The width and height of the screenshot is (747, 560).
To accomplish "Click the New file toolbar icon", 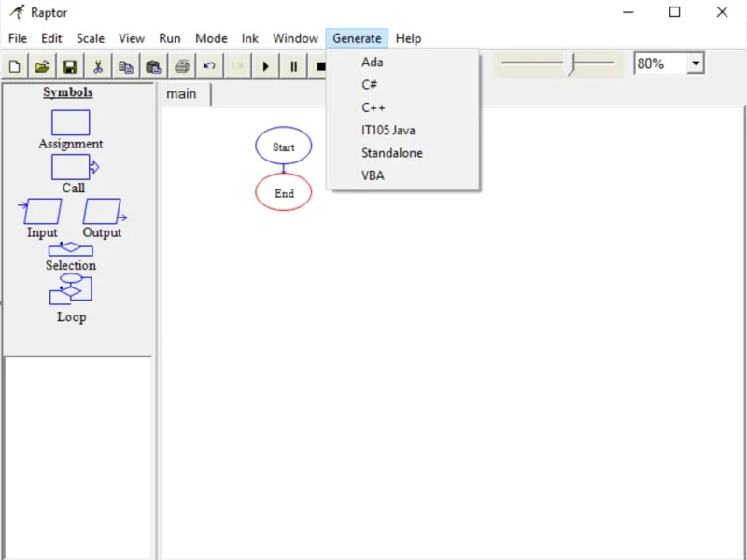I will click(15, 66).
